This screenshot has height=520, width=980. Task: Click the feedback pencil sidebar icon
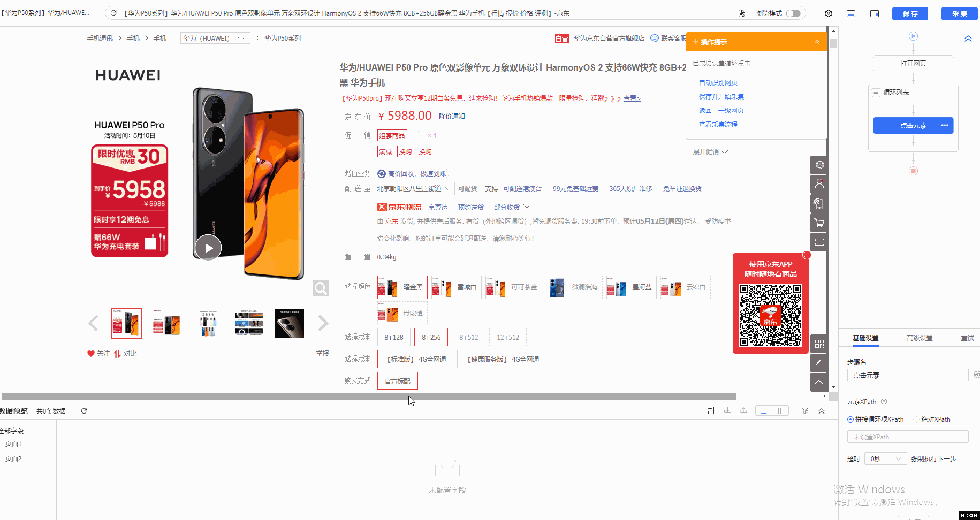pos(819,363)
